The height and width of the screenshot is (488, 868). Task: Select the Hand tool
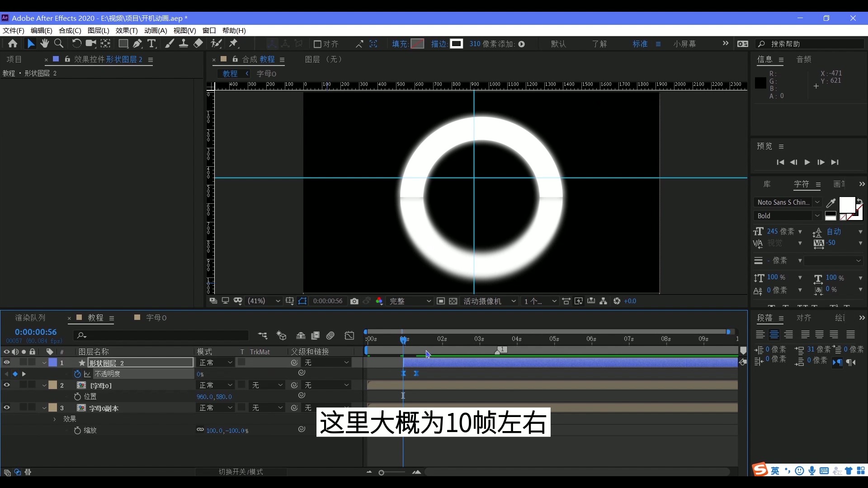tap(44, 43)
